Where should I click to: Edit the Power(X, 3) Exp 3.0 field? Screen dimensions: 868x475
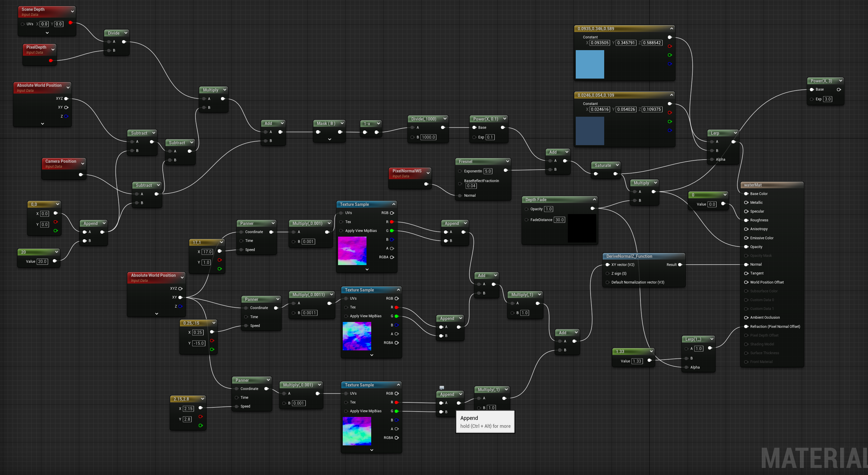point(828,99)
